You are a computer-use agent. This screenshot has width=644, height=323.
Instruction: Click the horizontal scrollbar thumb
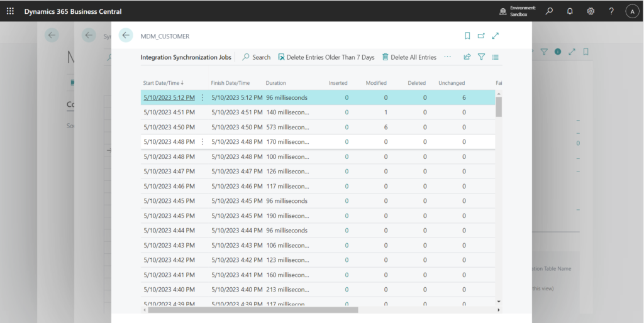point(253,310)
